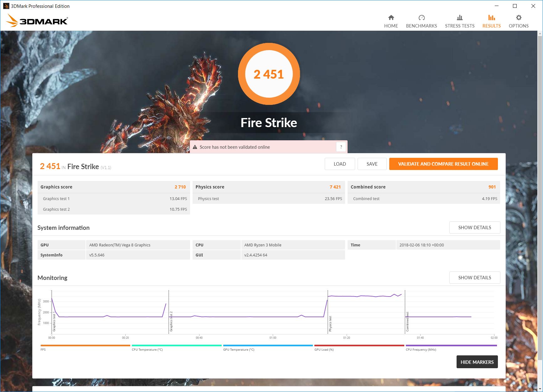Viewport: 543px width, 392px height.
Task: Click the Hide Markers button
Action: click(x=477, y=362)
